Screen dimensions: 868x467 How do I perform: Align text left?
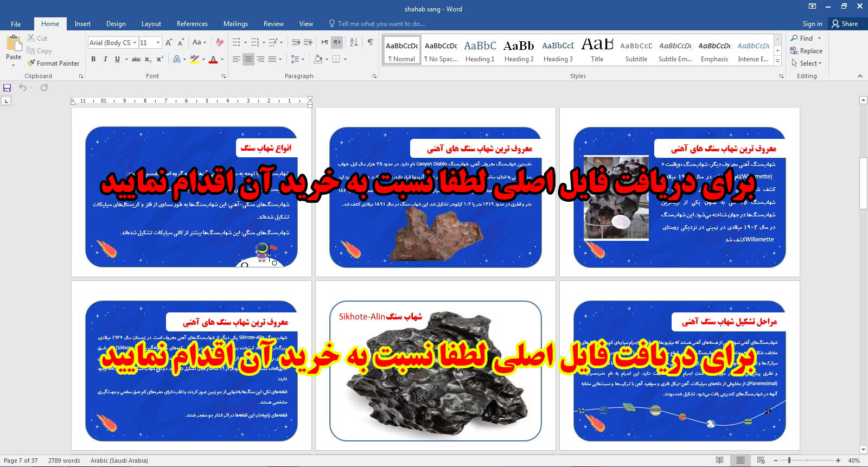[x=236, y=59]
